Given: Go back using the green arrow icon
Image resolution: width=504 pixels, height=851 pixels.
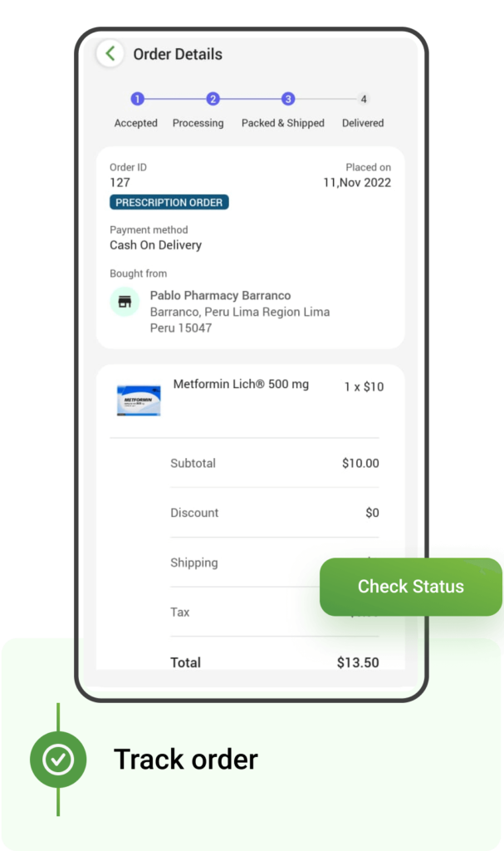Looking at the screenshot, I should pyautogui.click(x=110, y=54).
